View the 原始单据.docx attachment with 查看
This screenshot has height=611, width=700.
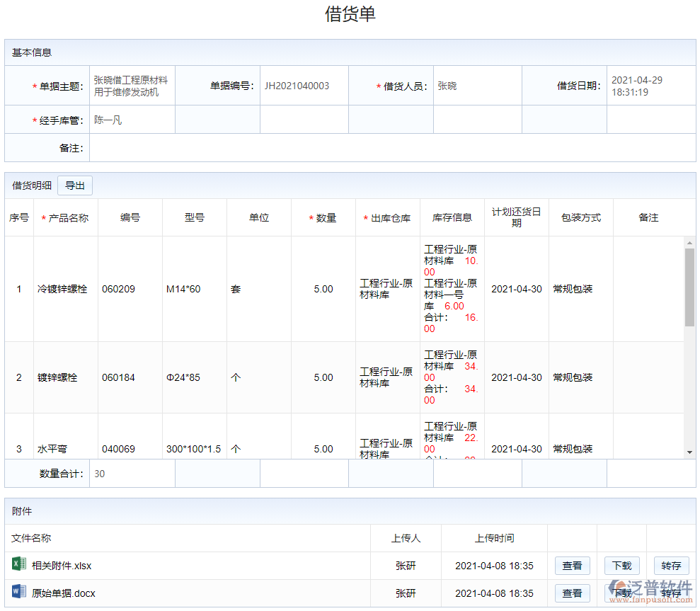point(572,593)
